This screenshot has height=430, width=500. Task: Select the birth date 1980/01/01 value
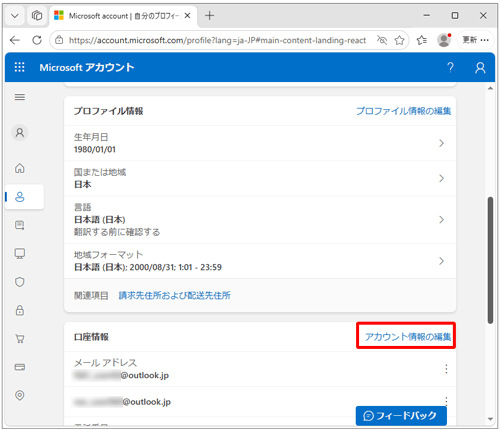coord(95,149)
